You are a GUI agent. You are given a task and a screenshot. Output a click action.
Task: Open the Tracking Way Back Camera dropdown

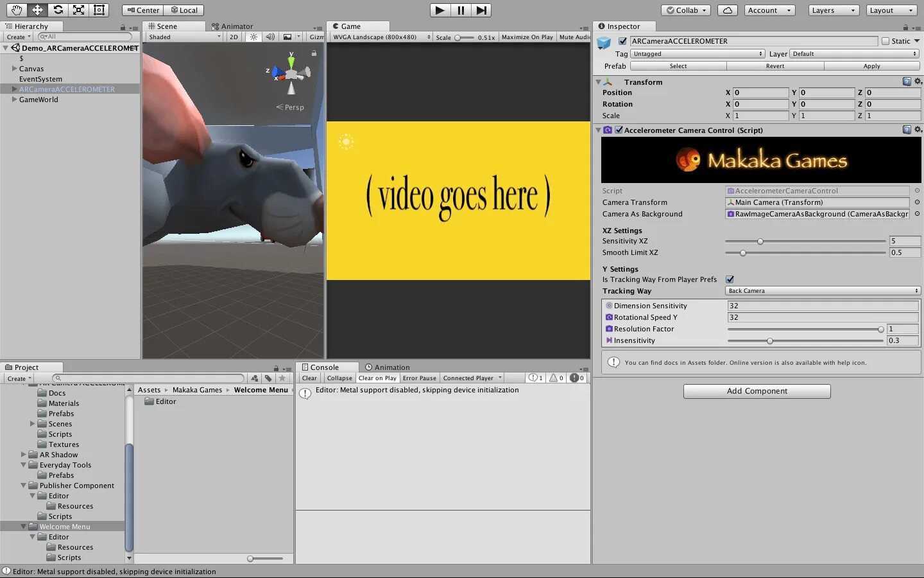[x=823, y=291]
